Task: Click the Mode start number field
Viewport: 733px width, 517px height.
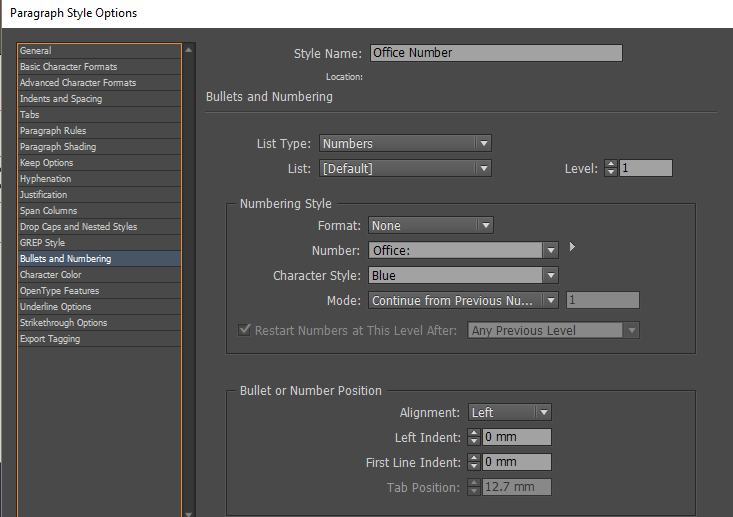Action: [603, 300]
